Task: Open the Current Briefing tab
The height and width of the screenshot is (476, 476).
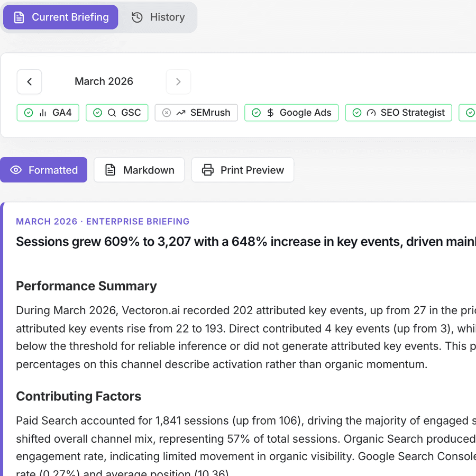Action: [60, 17]
